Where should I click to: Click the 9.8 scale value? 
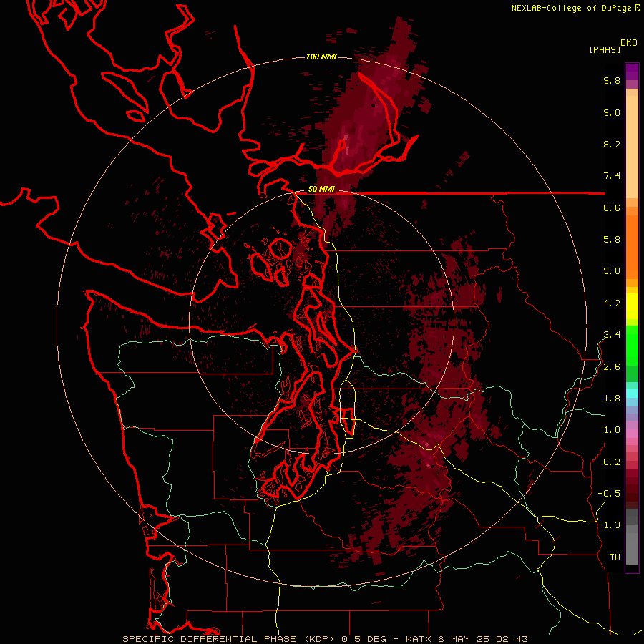click(x=612, y=80)
